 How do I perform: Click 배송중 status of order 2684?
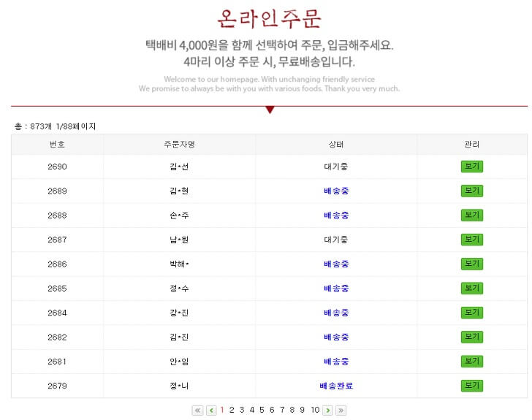[336, 313]
